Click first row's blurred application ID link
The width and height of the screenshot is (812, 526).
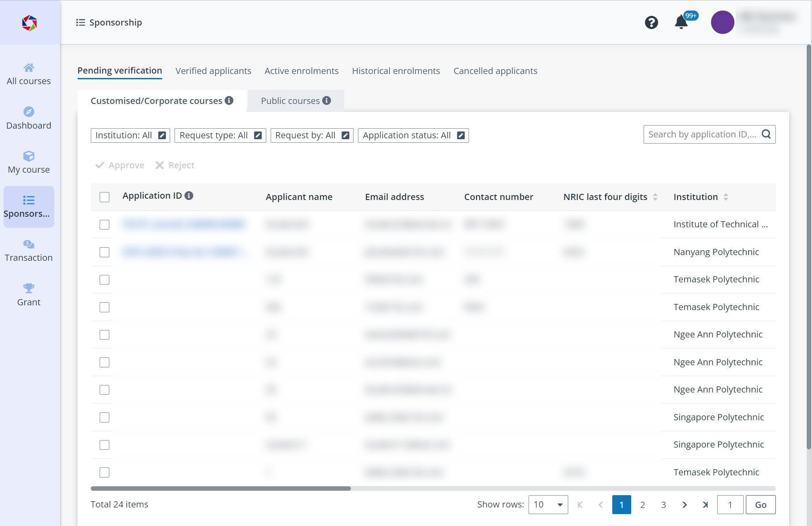(x=183, y=225)
